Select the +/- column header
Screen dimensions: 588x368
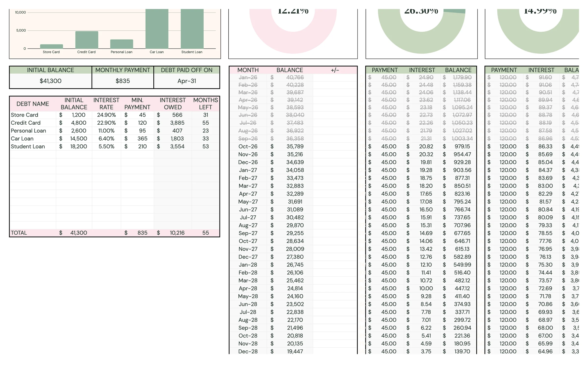click(x=335, y=70)
